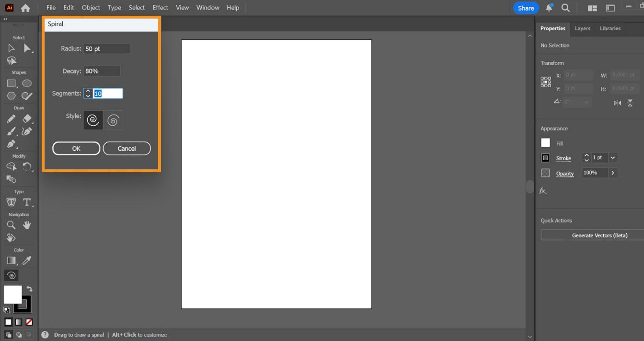Select the Hand tool
This screenshot has height=341, width=644.
[x=27, y=225]
